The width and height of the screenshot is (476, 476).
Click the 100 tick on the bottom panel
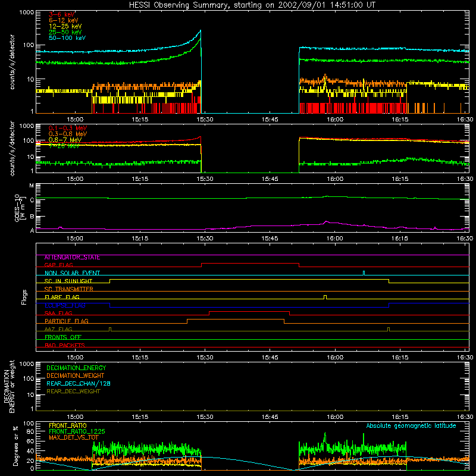point(29,424)
